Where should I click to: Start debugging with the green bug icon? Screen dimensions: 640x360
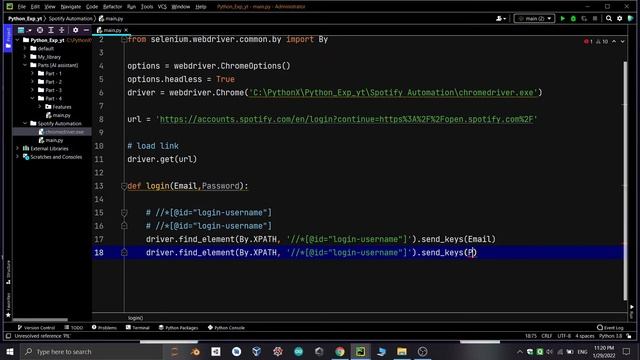pyautogui.click(x=573, y=18)
